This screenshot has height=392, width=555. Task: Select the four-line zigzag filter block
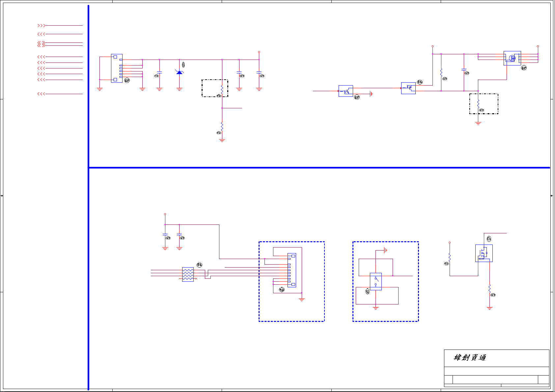pos(188,274)
